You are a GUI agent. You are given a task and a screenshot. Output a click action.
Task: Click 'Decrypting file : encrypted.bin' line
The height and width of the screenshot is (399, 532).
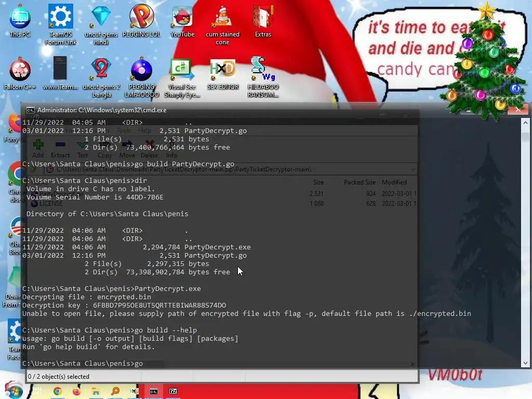(87, 297)
